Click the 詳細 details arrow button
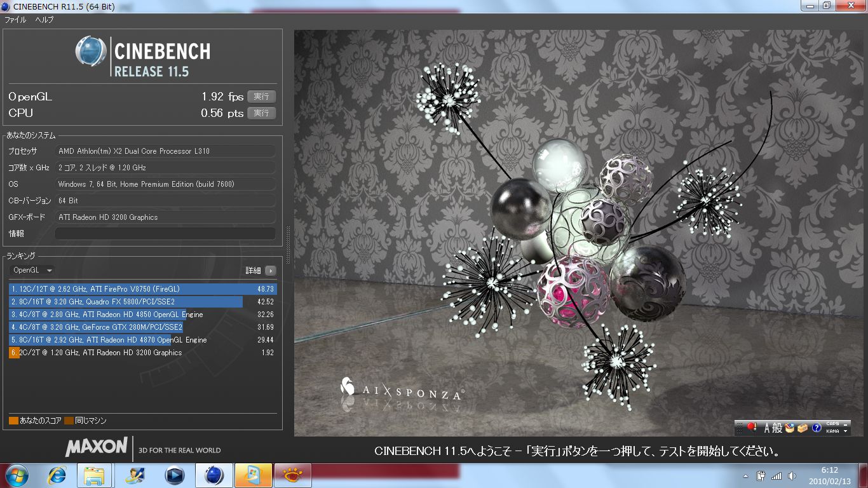Screen dimensions: 868x488 coord(271,271)
